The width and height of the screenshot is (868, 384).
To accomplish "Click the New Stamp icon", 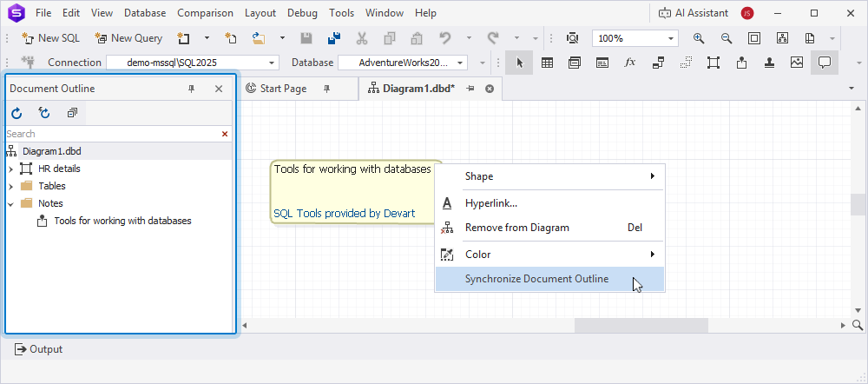I will (x=769, y=63).
